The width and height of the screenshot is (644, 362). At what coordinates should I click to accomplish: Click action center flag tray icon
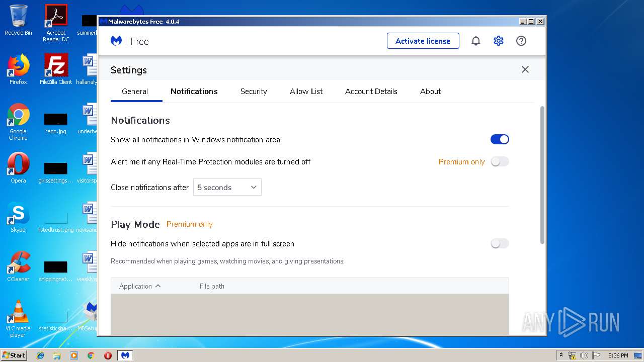click(x=596, y=355)
